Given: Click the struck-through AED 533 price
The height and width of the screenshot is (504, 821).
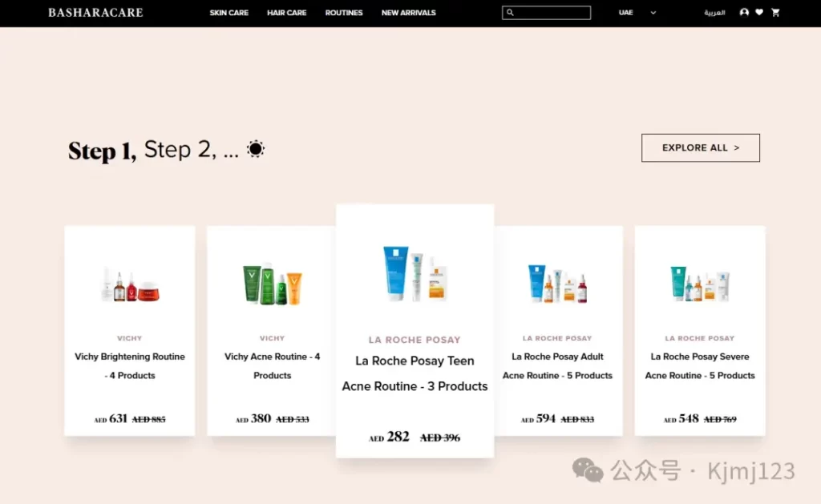Looking at the screenshot, I should click(x=292, y=419).
